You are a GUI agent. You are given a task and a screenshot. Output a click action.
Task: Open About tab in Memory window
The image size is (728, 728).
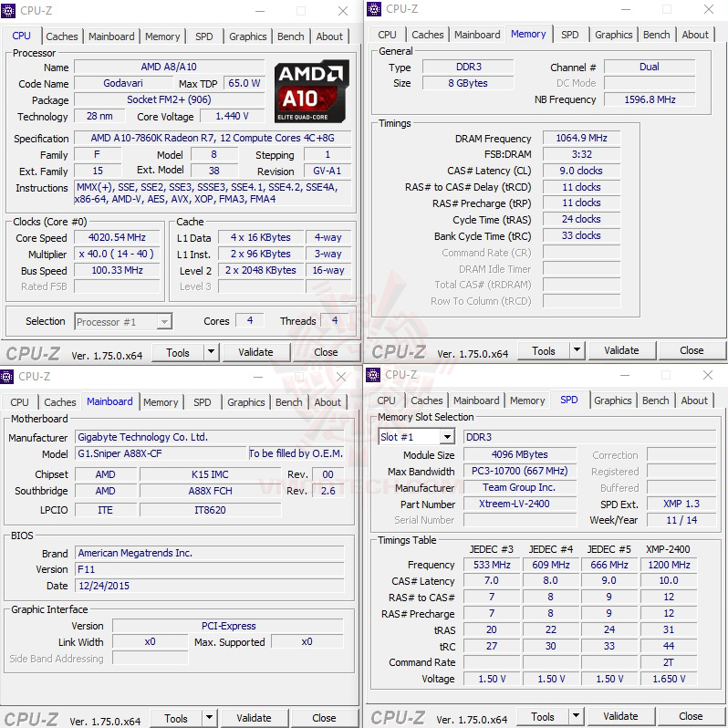pos(695,35)
